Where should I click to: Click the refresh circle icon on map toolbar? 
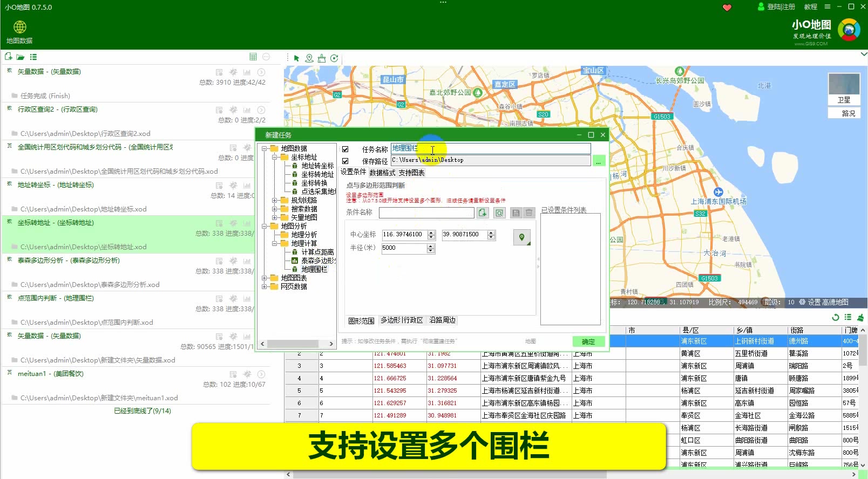tap(334, 58)
